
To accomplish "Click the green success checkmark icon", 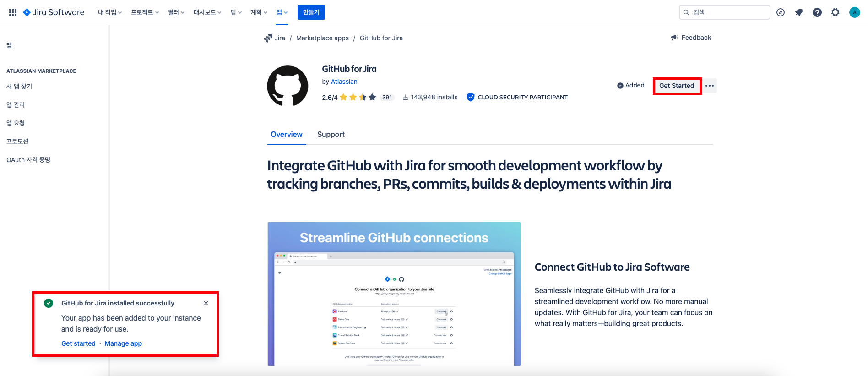I will point(49,303).
